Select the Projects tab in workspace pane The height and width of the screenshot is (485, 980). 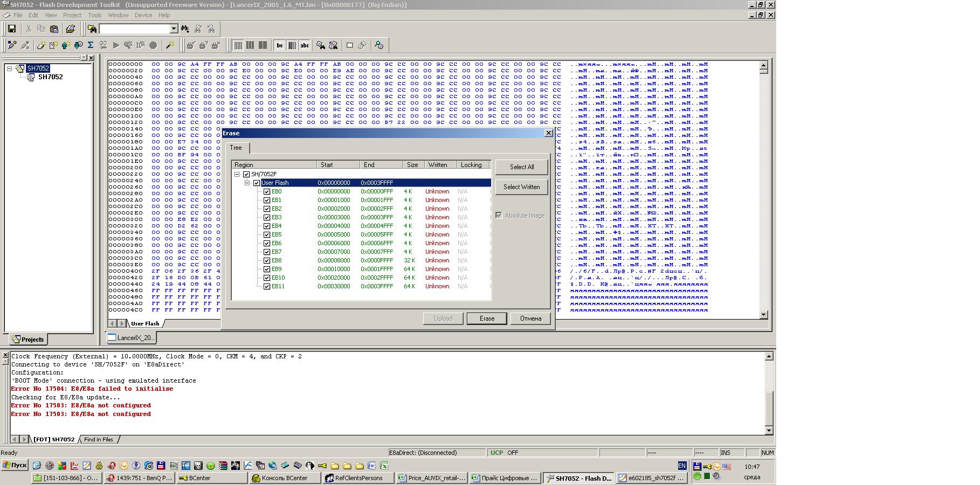point(29,339)
